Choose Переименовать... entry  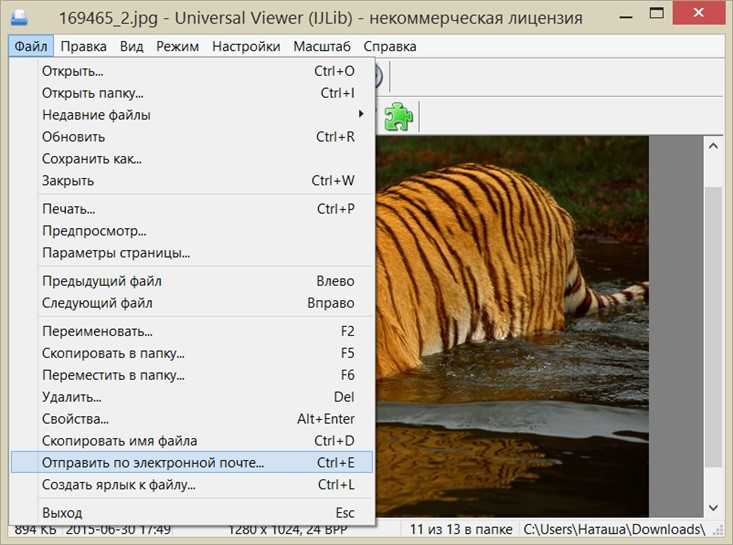click(192, 331)
